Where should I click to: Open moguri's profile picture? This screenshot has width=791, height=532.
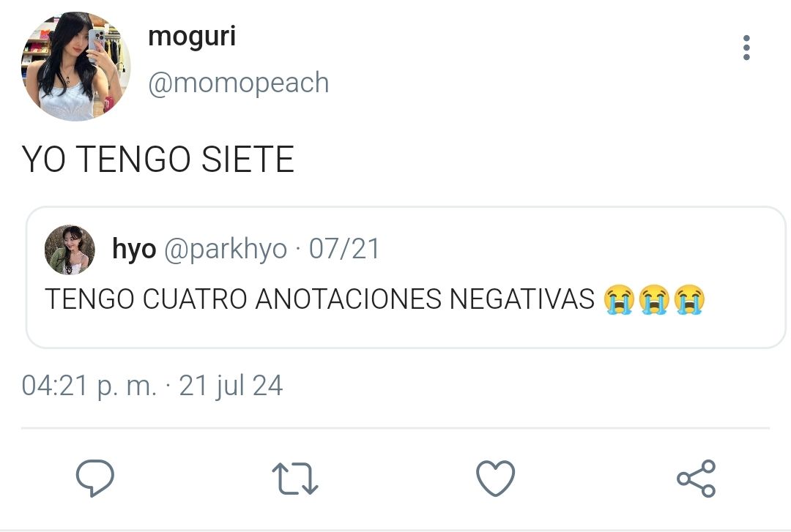(75, 67)
